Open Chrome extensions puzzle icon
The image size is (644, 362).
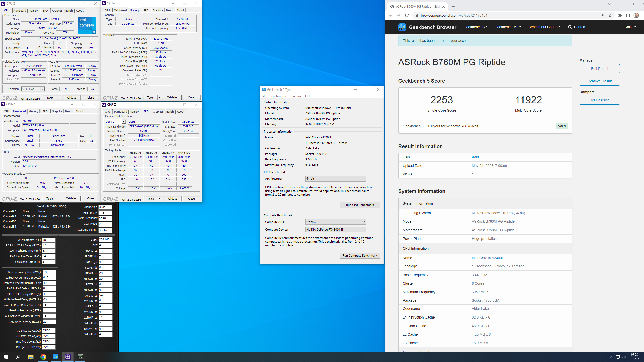pyautogui.click(x=620, y=15)
